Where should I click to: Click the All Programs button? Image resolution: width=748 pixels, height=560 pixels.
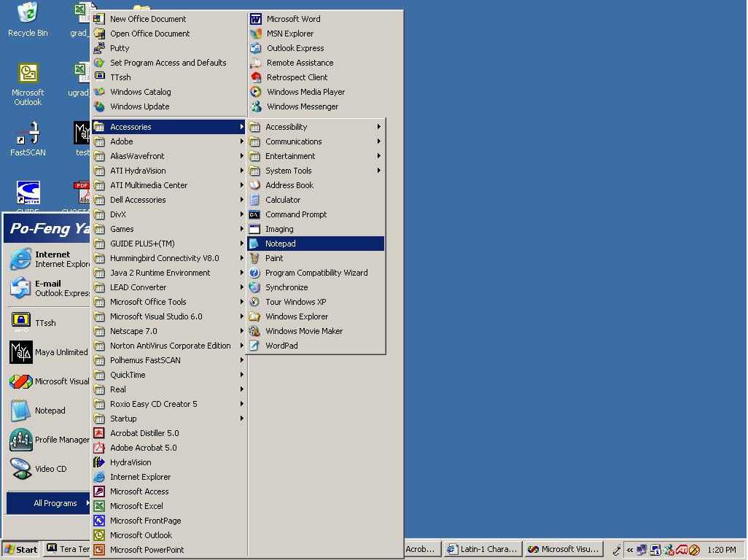pos(48,503)
